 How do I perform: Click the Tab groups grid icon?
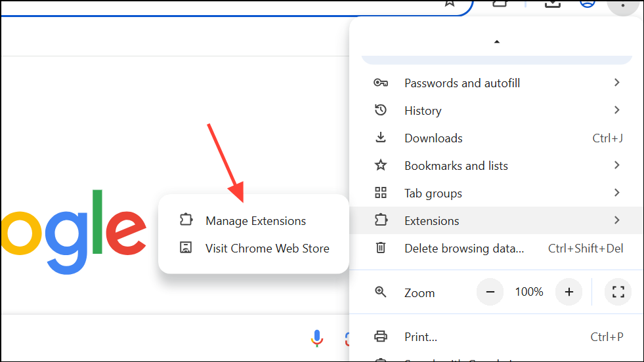(x=381, y=193)
